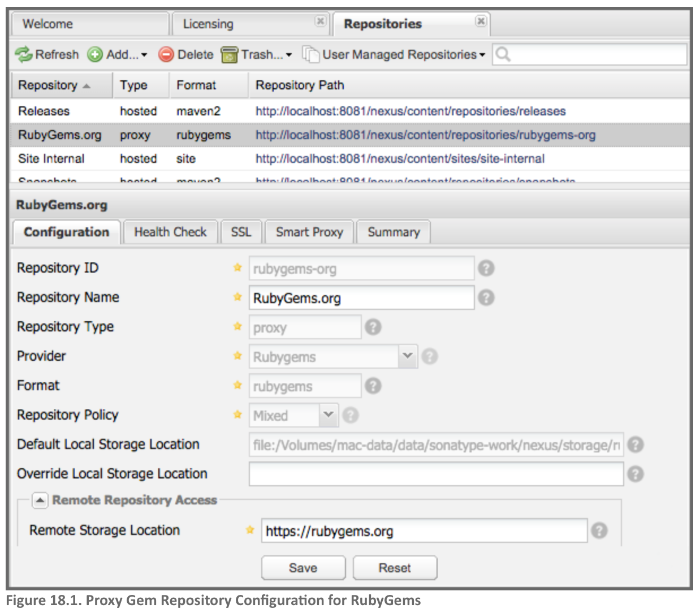Click the Override Local Storage Location field

click(435, 474)
